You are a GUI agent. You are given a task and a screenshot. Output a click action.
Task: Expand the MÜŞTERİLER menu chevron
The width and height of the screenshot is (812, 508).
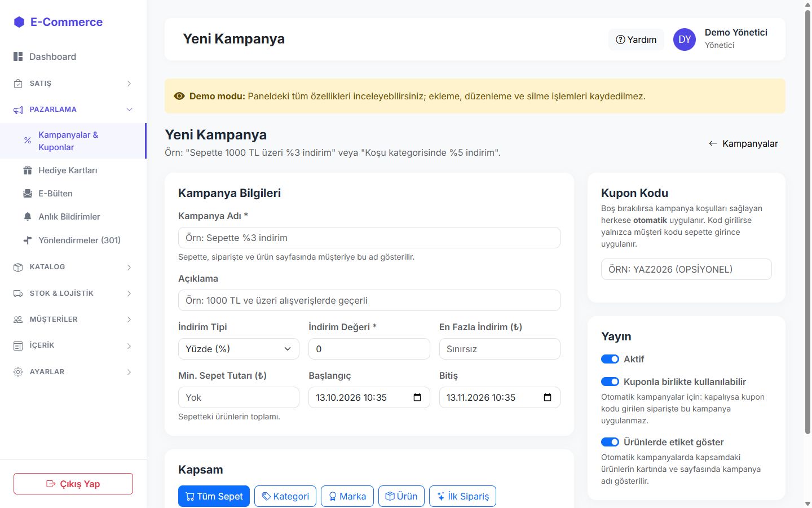coord(129,319)
